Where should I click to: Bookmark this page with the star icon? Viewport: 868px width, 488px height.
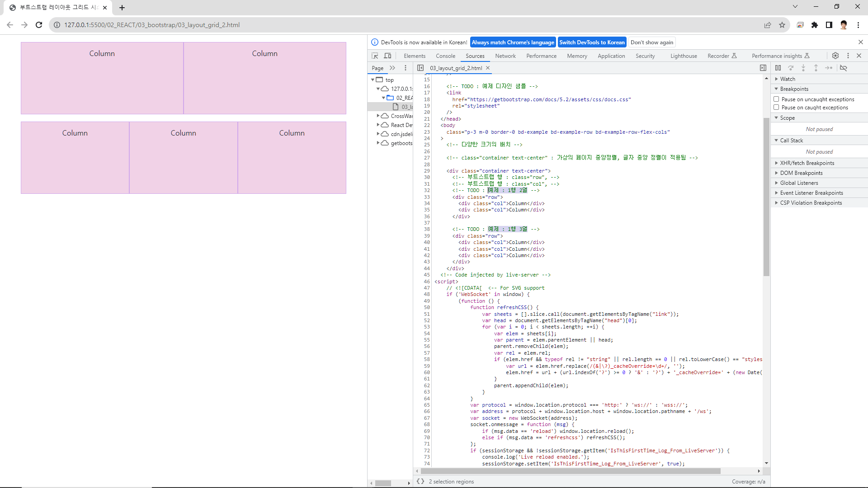click(782, 25)
